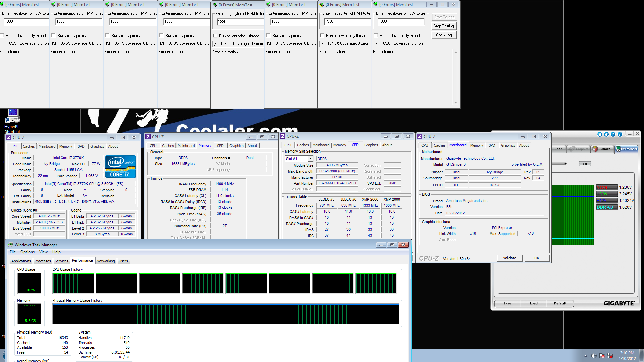Click Open Log in MemTest

(444, 35)
